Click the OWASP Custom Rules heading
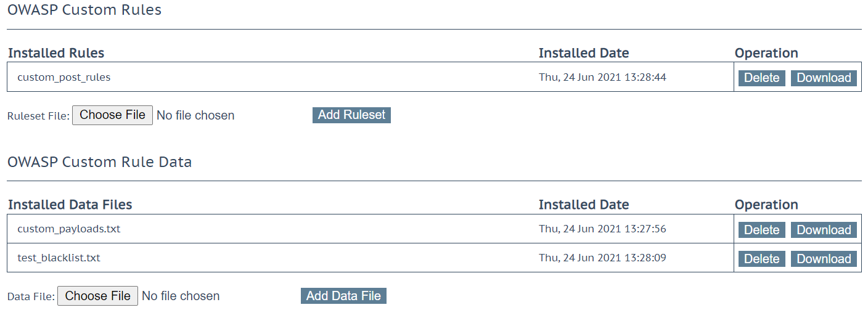The height and width of the screenshot is (310, 868). (x=84, y=10)
